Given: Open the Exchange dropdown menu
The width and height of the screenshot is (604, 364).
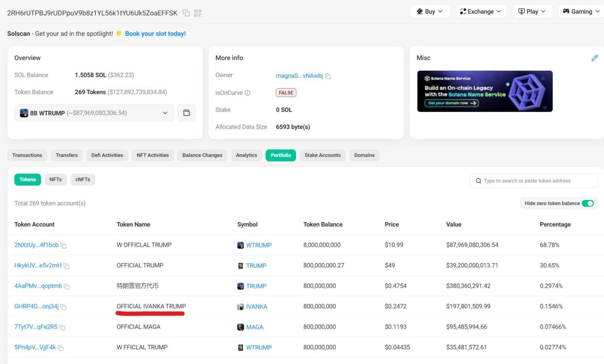Looking at the screenshot, I should click(481, 11).
